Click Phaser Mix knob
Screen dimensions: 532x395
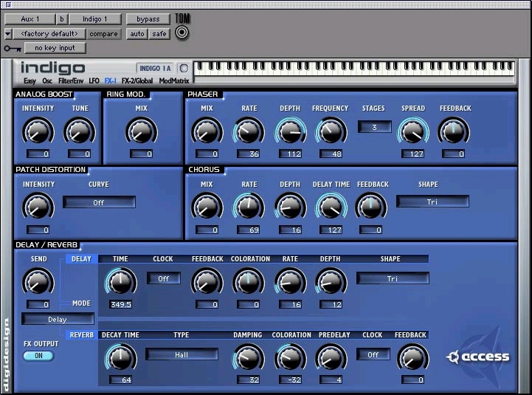click(x=207, y=131)
